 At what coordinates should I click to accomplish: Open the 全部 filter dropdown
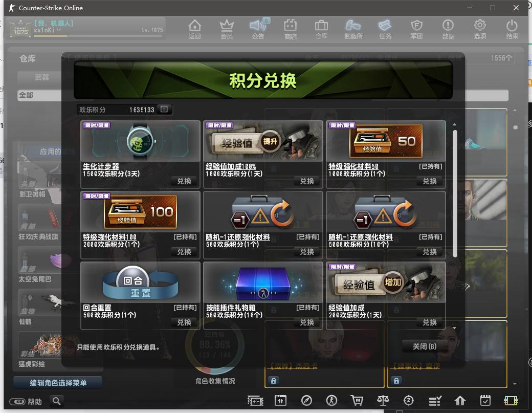coord(39,95)
